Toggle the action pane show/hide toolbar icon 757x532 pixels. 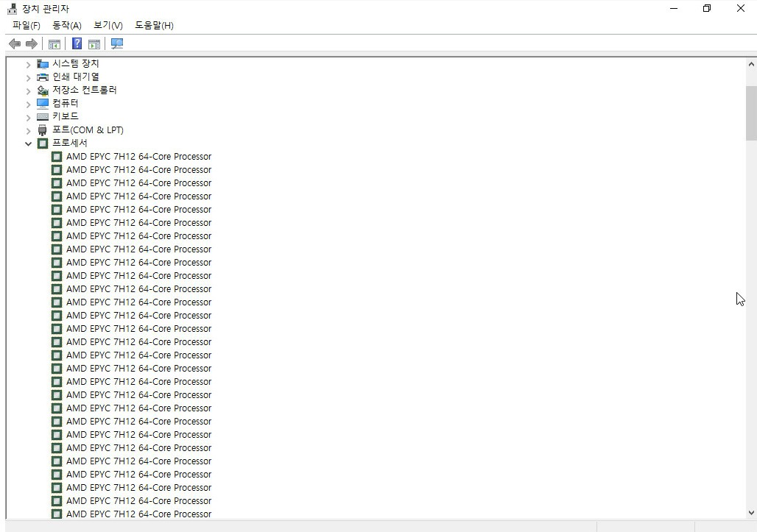click(94, 44)
